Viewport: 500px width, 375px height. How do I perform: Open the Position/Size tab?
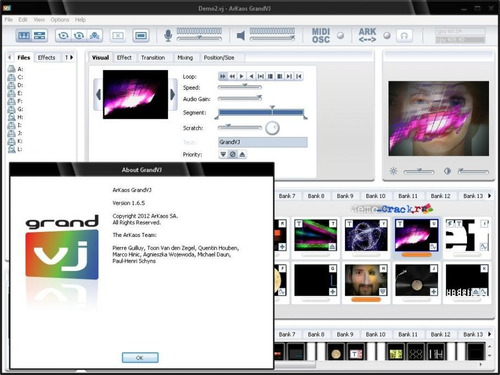click(219, 58)
